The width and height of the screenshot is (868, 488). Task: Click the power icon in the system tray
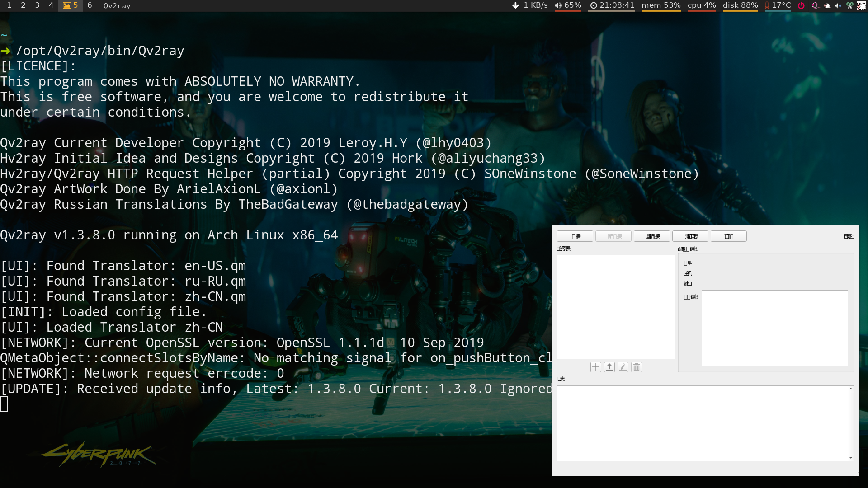tap(801, 6)
